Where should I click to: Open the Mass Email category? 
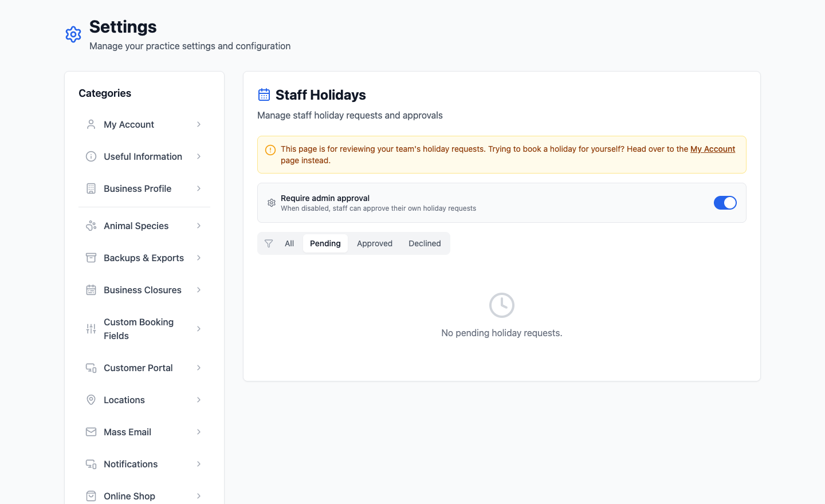144,432
